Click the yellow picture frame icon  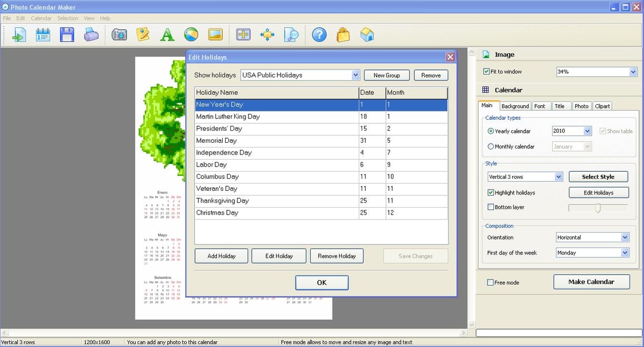(215, 35)
